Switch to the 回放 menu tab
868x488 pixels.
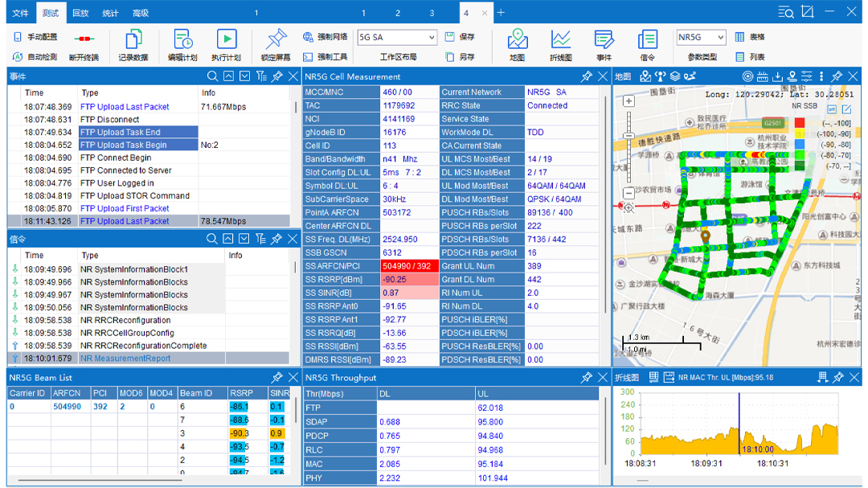click(x=80, y=13)
